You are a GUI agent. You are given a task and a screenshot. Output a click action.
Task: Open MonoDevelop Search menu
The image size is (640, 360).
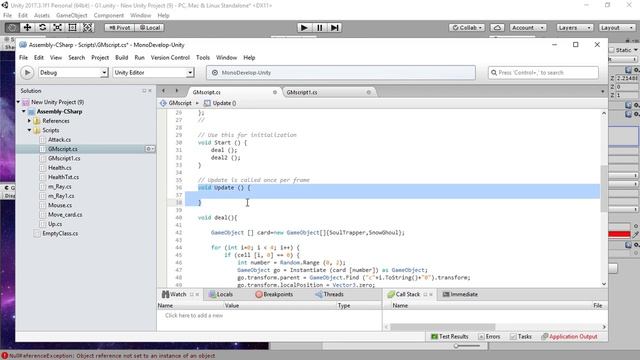point(76,58)
